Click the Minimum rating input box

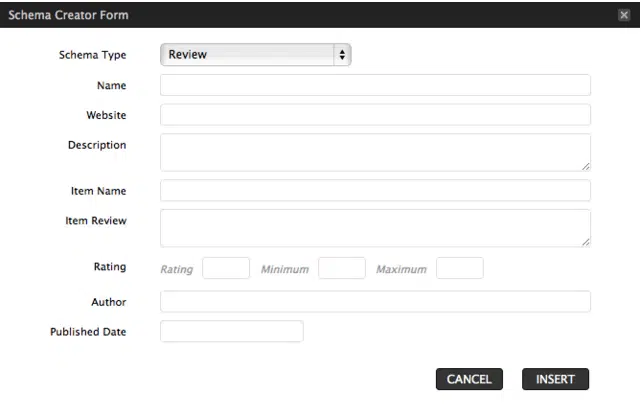pyautogui.click(x=342, y=268)
